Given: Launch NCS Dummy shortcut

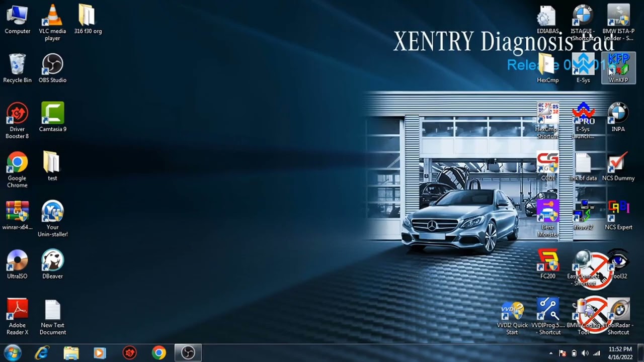Looking at the screenshot, I should coord(618,166).
